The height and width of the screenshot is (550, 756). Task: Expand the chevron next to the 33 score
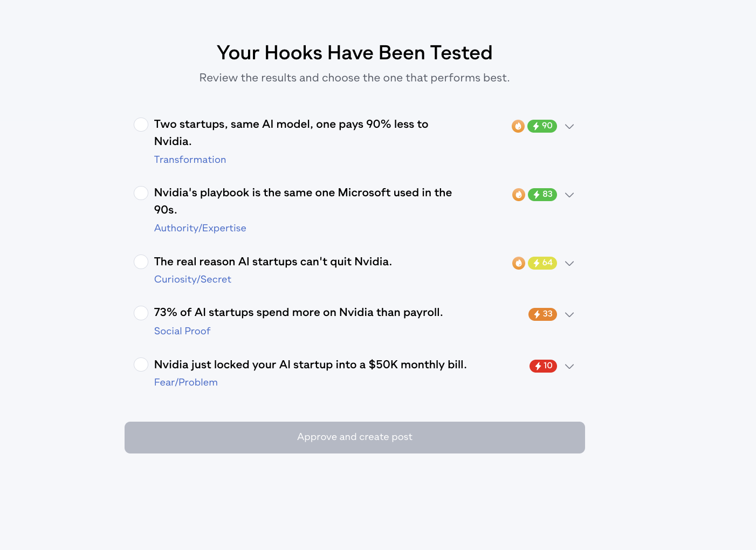(x=569, y=315)
